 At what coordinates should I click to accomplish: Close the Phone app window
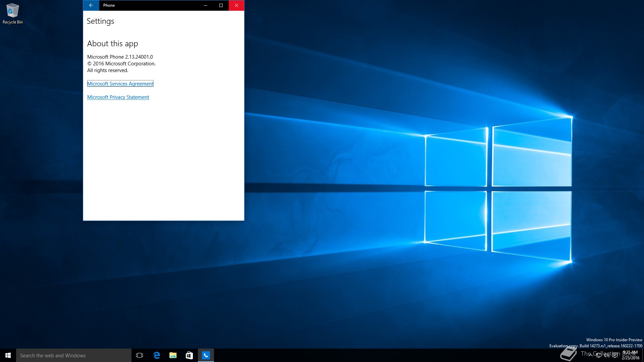(x=236, y=5)
